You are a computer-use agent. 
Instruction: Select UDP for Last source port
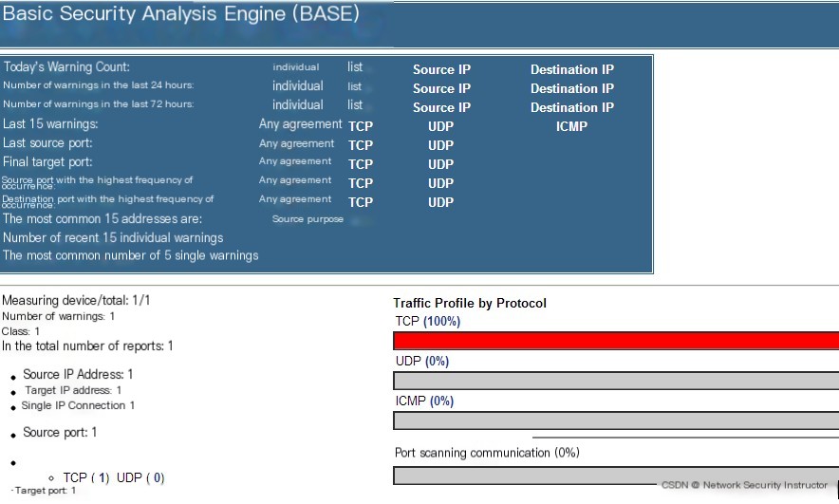click(441, 145)
